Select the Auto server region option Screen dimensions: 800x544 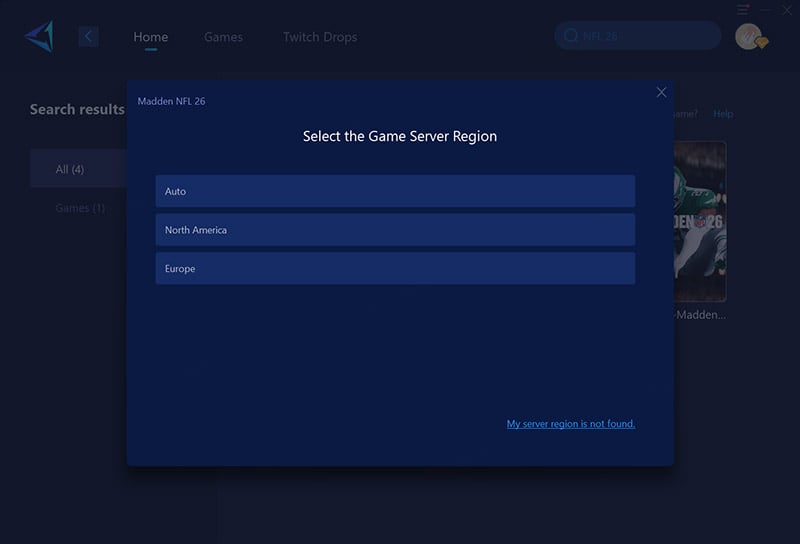(x=395, y=191)
